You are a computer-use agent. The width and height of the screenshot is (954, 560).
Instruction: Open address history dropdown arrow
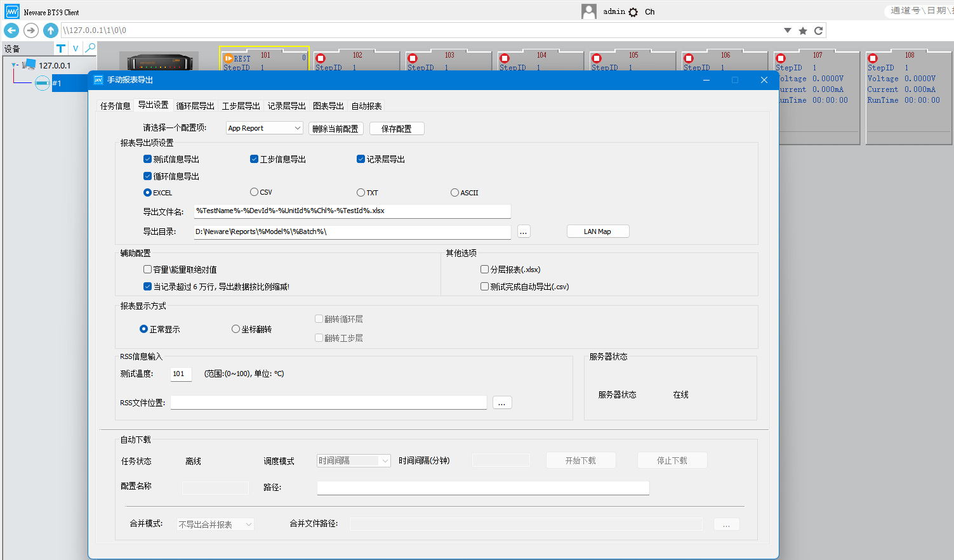click(x=788, y=30)
